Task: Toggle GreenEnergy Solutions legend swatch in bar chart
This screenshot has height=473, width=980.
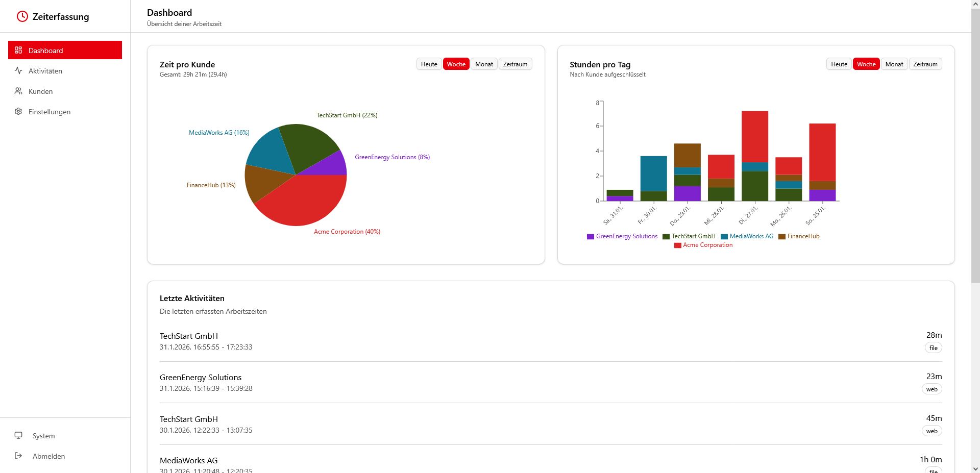Action: coord(591,237)
